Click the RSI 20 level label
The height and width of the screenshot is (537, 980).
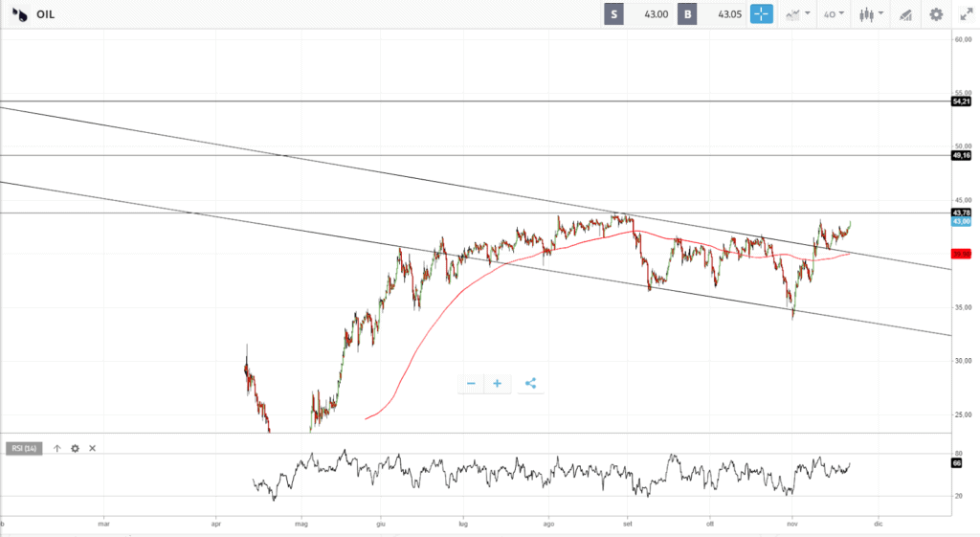coord(958,496)
